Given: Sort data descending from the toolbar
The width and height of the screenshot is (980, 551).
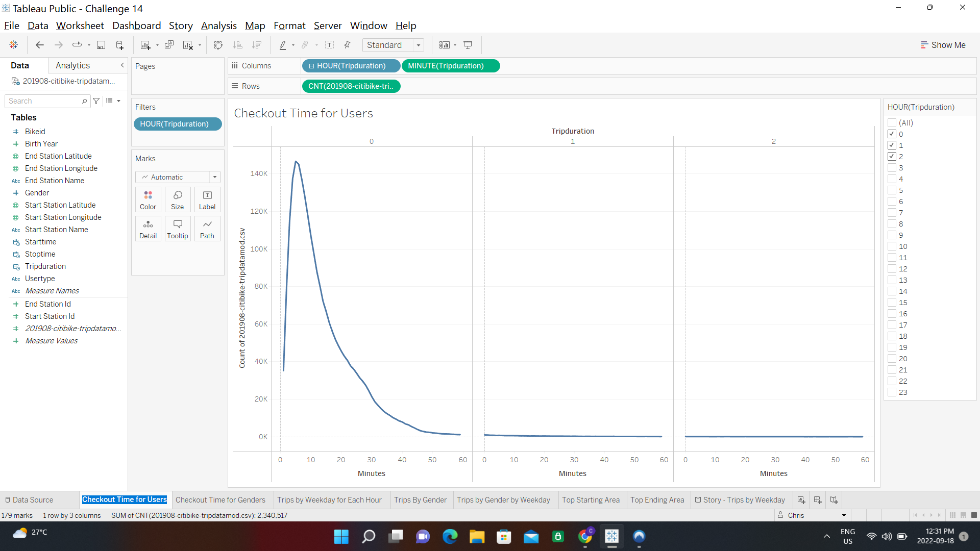Looking at the screenshot, I should tap(257, 45).
